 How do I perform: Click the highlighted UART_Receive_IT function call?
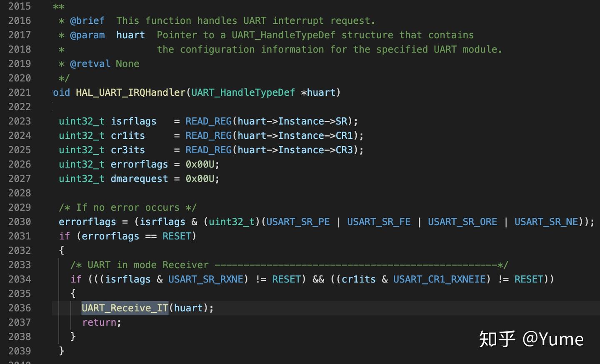(125, 308)
